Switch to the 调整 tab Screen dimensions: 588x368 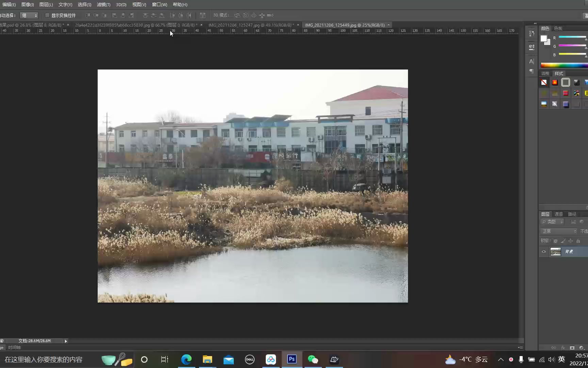545,74
